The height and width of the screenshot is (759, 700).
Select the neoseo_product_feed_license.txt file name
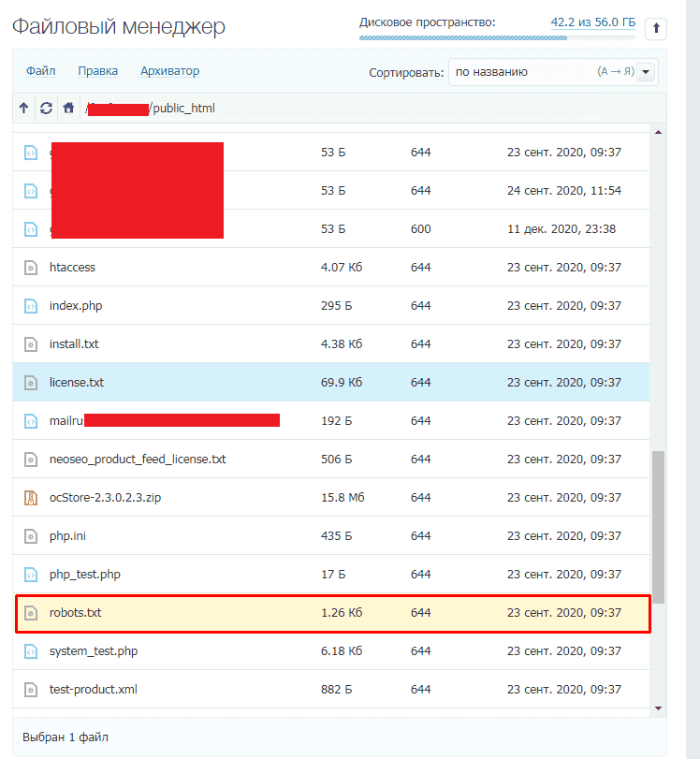click(x=138, y=459)
